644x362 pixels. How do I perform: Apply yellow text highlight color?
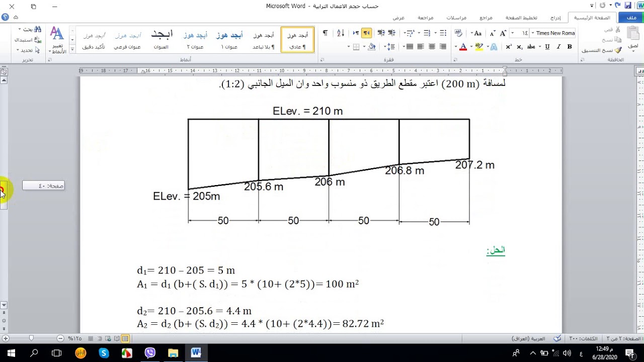pyautogui.click(x=478, y=47)
